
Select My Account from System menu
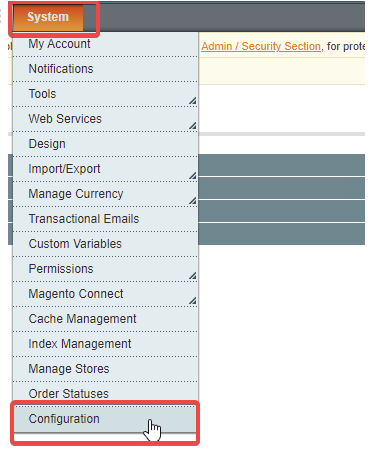pos(105,44)
